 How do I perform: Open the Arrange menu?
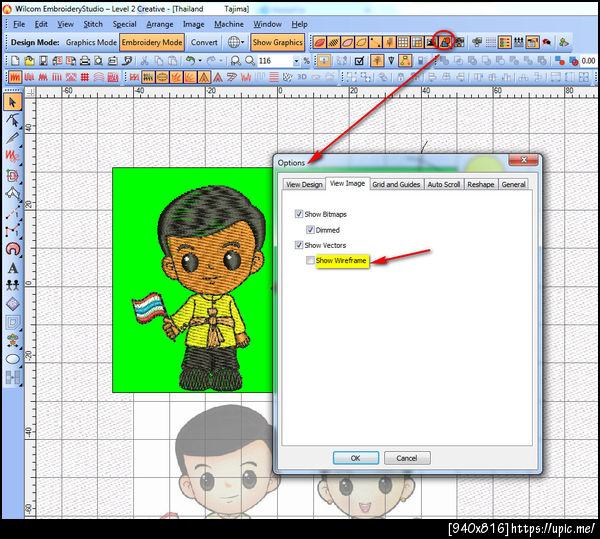click(x=160, y=24)
